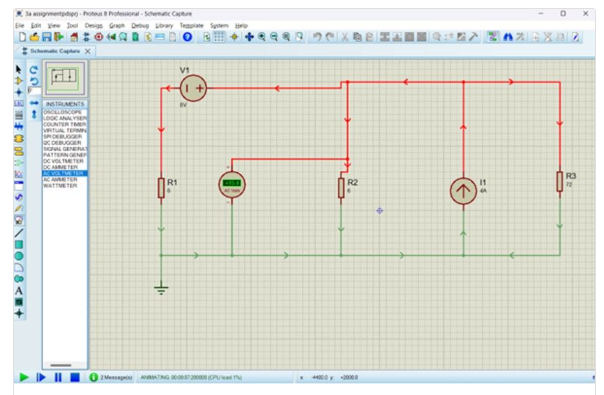Select the 2D Graphics Markers tool

point(18,313)
